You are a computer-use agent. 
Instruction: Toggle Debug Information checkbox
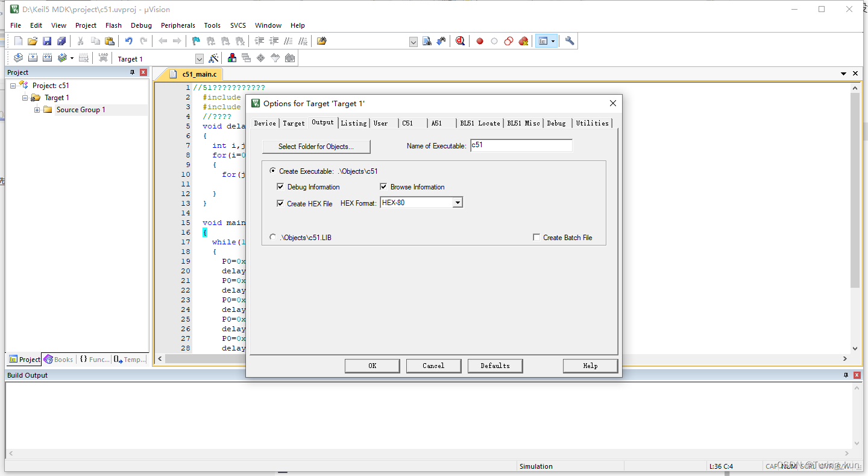tap(280, 186)
